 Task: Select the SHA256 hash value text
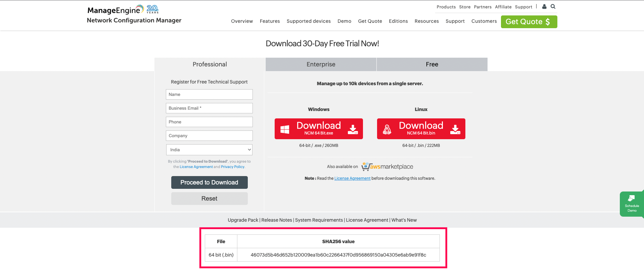(x=338, y=255)
